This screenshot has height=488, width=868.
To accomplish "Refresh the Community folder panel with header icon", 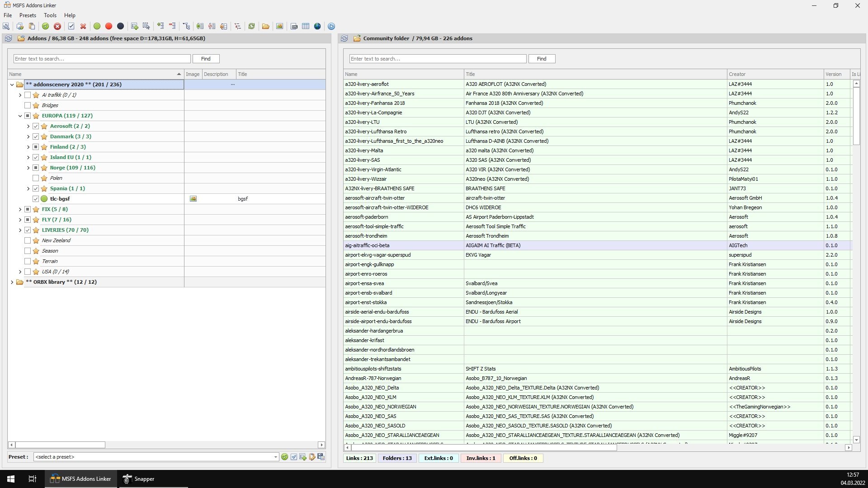I will click(344, 38).
